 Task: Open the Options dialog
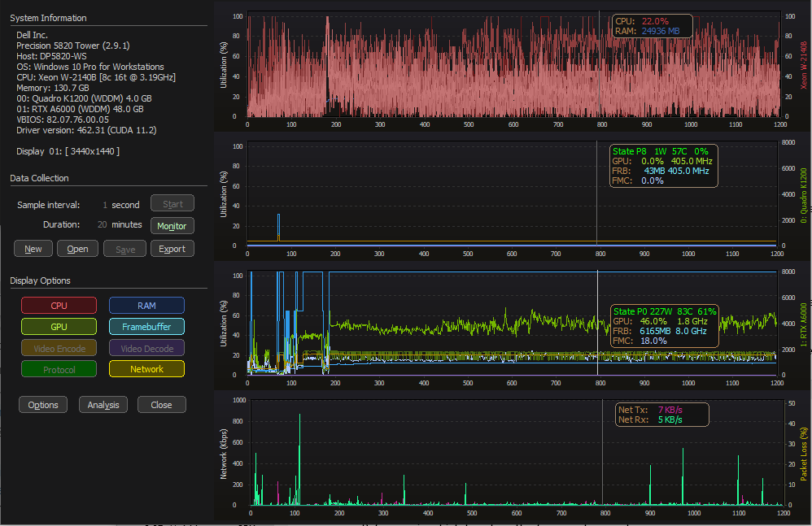tap(43, 404)
